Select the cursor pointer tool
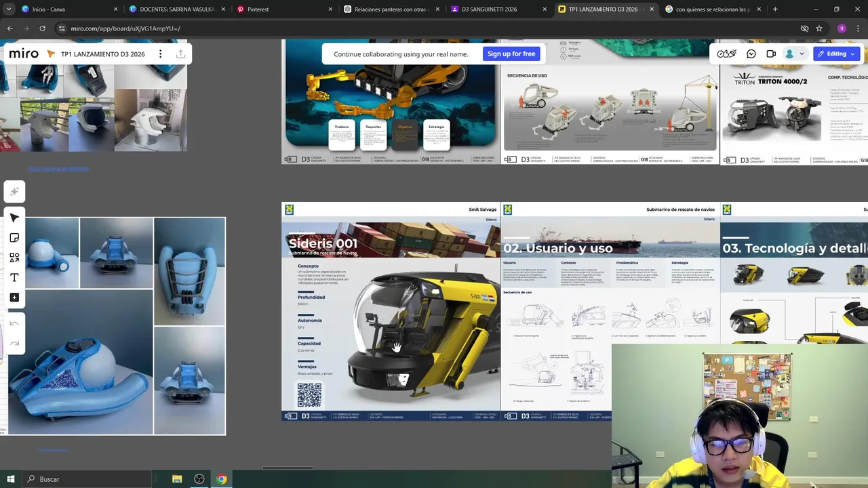This screenshot has height=488, width=868. pyautogui.click(x=14, y=218)
